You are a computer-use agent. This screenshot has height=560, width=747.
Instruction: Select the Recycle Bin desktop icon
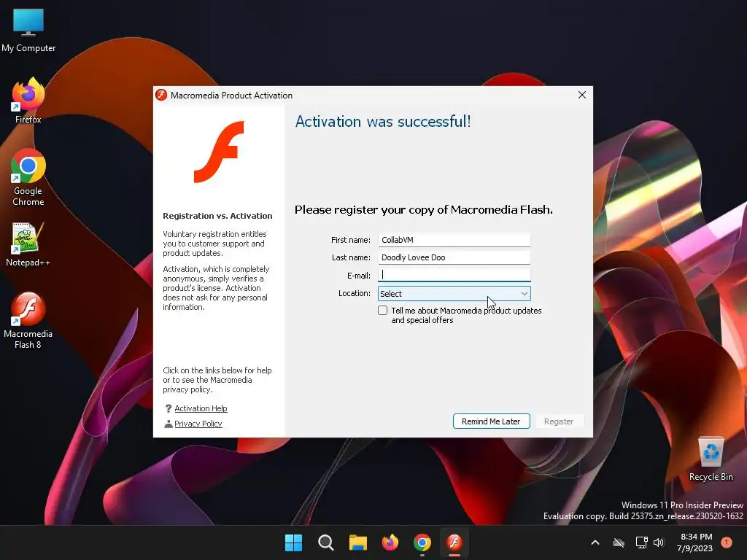tap(711, 459)
